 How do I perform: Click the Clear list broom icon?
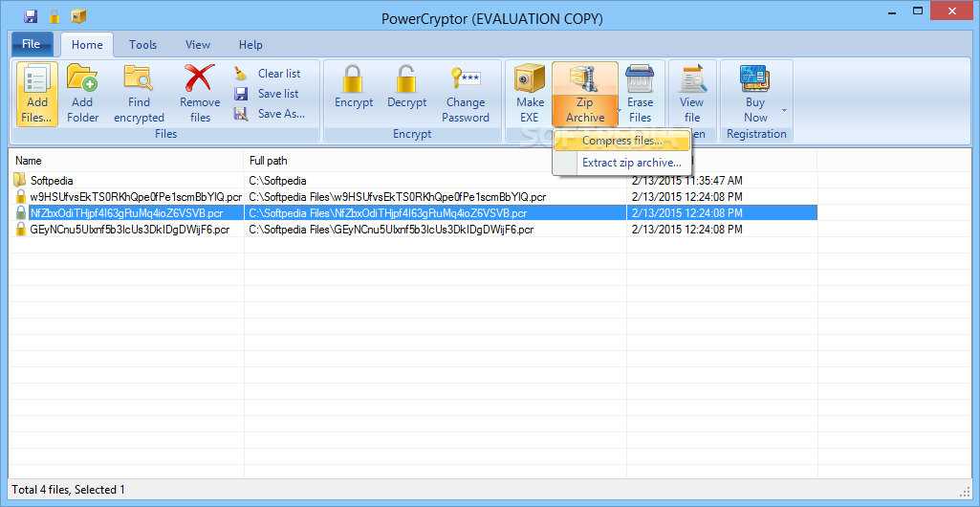click(241, 74)
